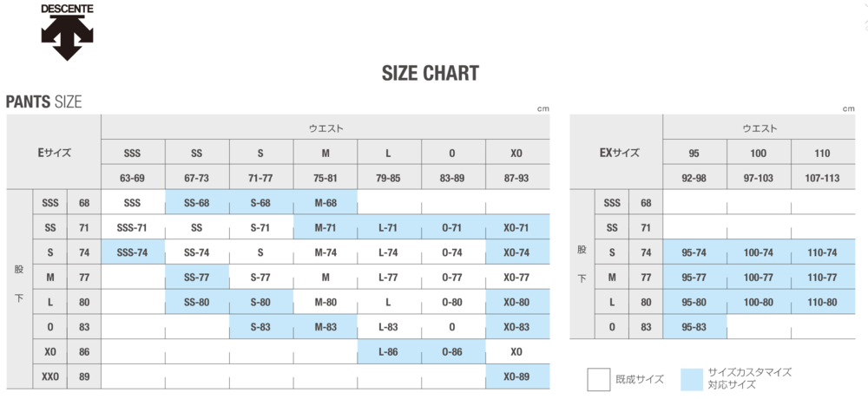Click the SIZE CHART heading
This screenshot has width=868, height=399.
click(430, 74)
